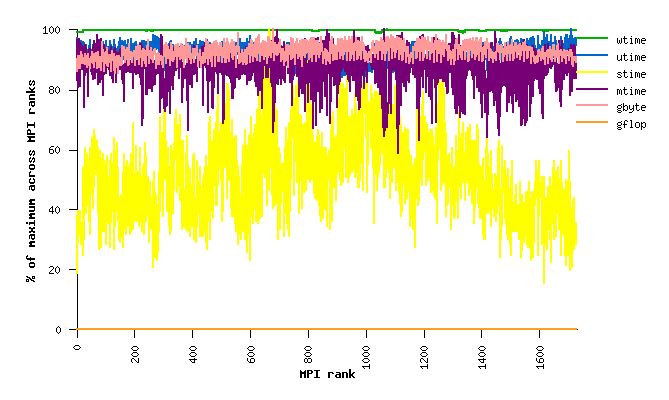This screenshot has height=400, width=669.
Task: Click the x-axis tick label 600
Action: tap(251, 354)
